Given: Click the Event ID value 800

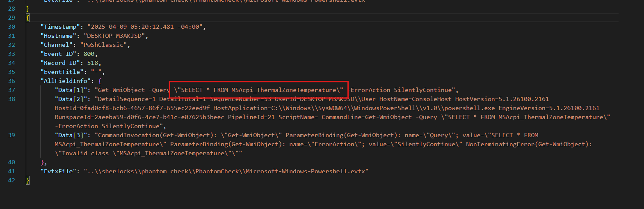Looking at the screenshot, I should (89, 54).
